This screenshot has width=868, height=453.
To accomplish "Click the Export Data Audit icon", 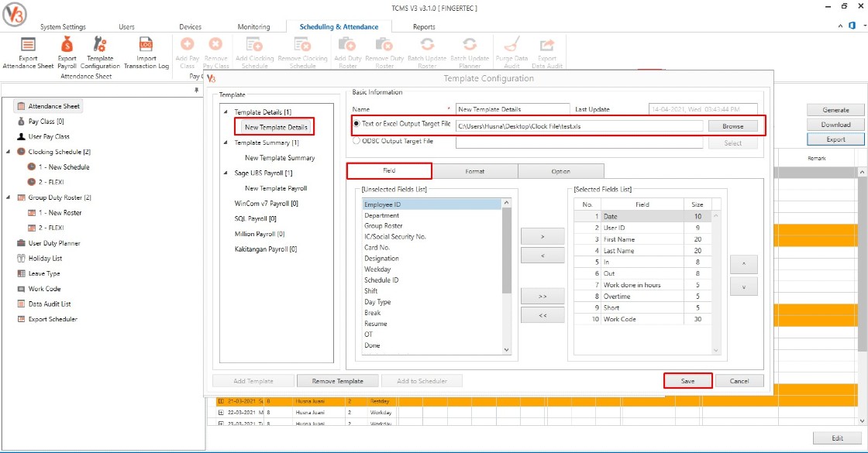I will 547,53.
